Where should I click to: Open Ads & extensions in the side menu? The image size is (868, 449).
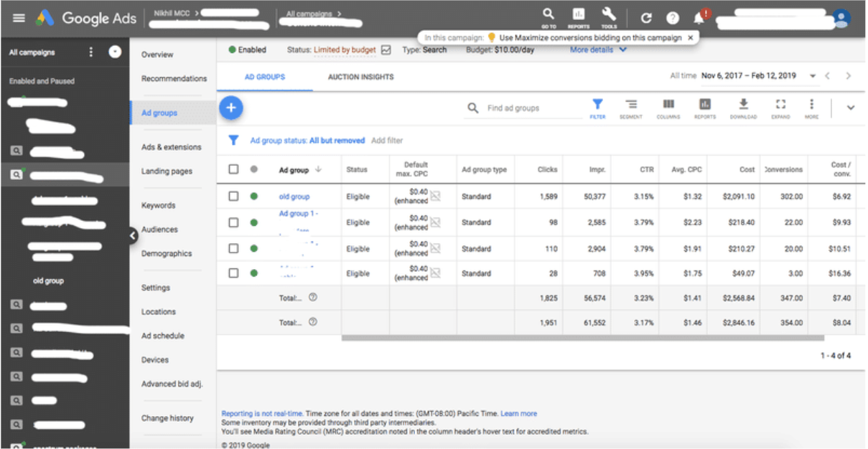coord(172,147)
